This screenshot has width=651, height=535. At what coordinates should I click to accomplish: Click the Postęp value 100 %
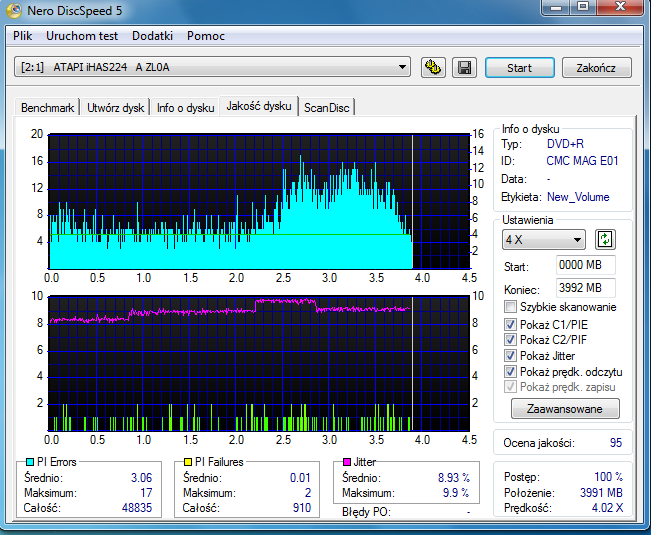(x=609, y=476)
